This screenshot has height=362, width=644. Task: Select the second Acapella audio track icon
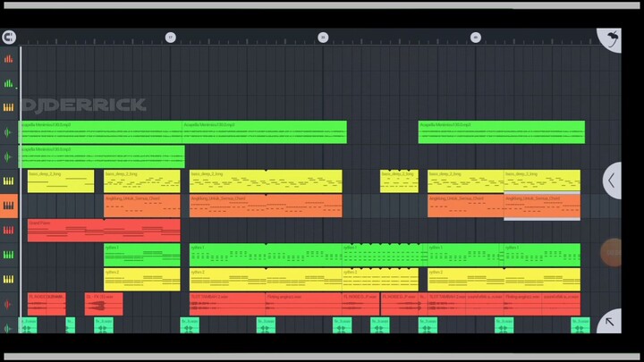8,156
